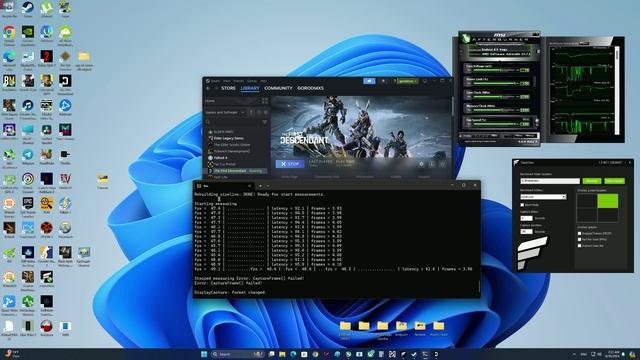Screen dimensions: 640x360
Task: Tick checkbox below benchmark hotkey in FrameView
Action: (x=522, y=205)
